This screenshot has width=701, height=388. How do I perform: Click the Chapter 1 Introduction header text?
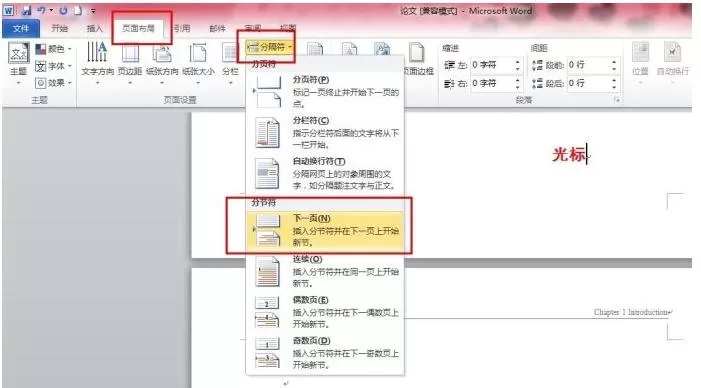click(631, 312)
